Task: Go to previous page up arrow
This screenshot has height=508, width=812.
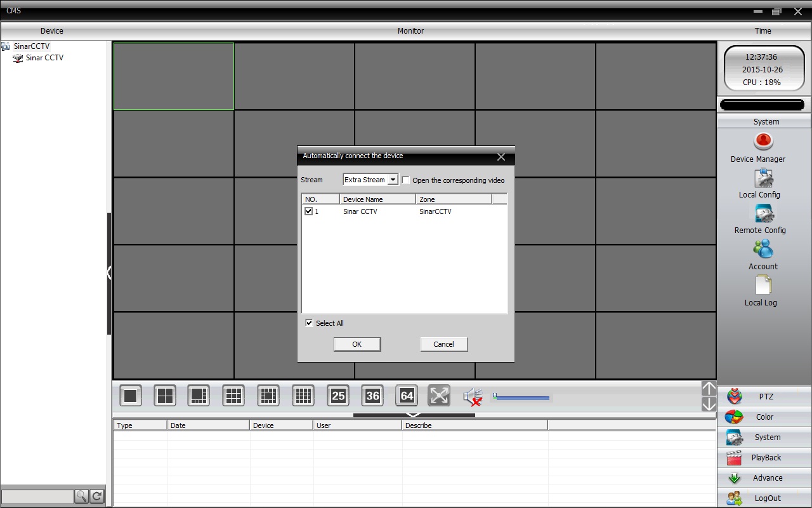Action: click(709, 389)
